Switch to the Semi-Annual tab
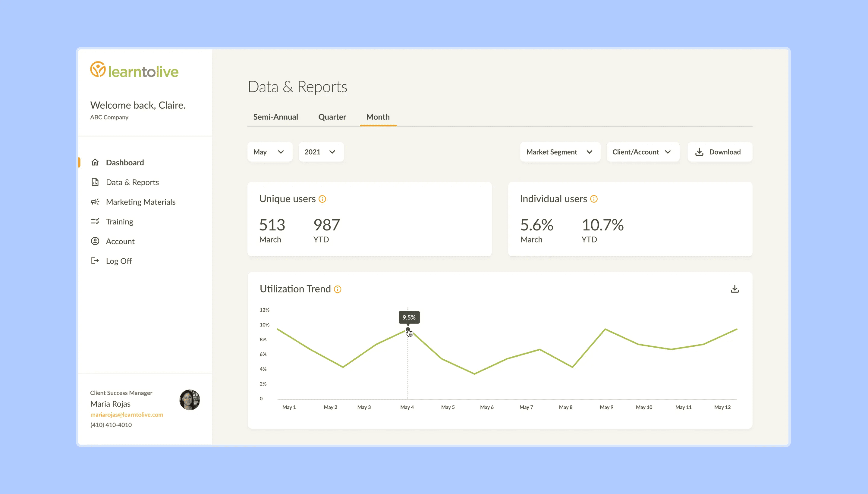Screen dimensions: 868x494 275,117
